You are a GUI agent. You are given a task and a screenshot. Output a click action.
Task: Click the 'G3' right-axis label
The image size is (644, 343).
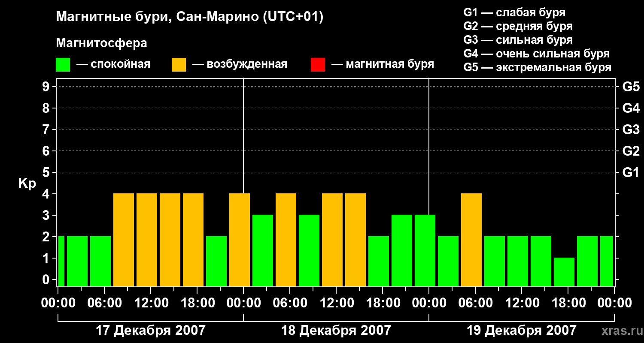pyautogui.click(x=631, y=129)
